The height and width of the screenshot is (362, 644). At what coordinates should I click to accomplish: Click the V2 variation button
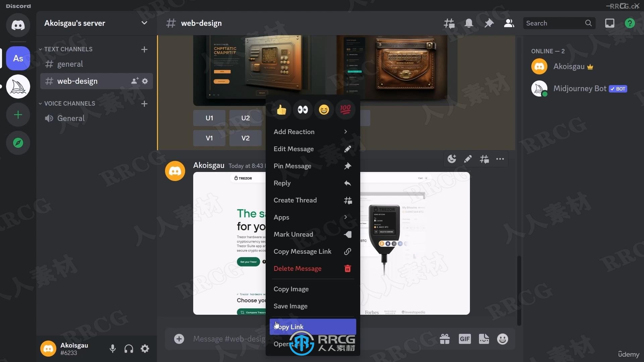(x=246, y=138)
